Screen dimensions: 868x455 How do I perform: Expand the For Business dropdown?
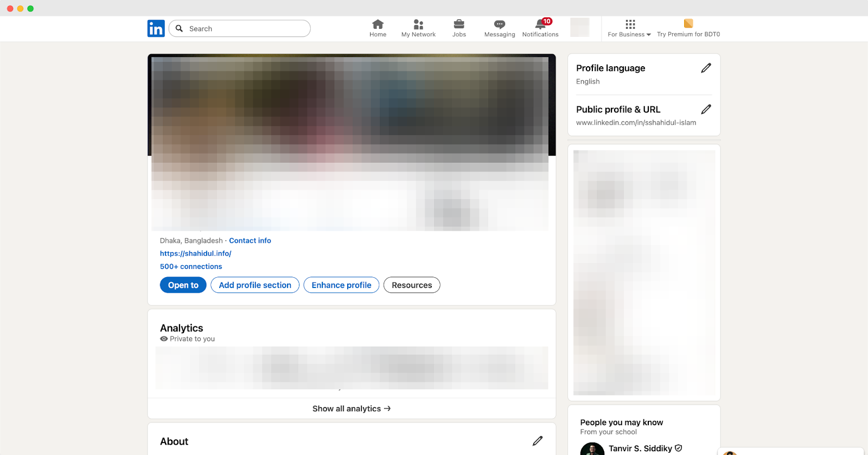pos(629,34)
